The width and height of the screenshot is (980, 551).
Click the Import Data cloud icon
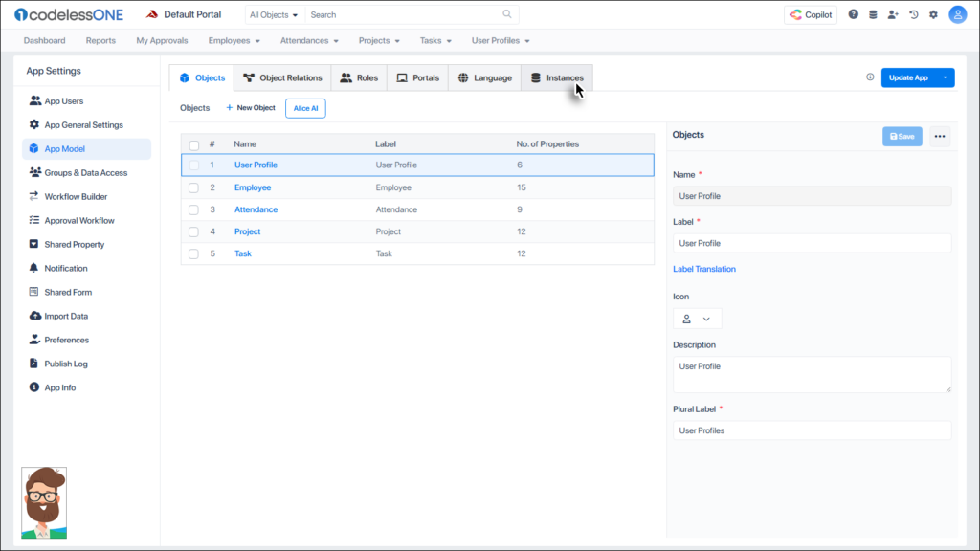[x=35, y=316]
